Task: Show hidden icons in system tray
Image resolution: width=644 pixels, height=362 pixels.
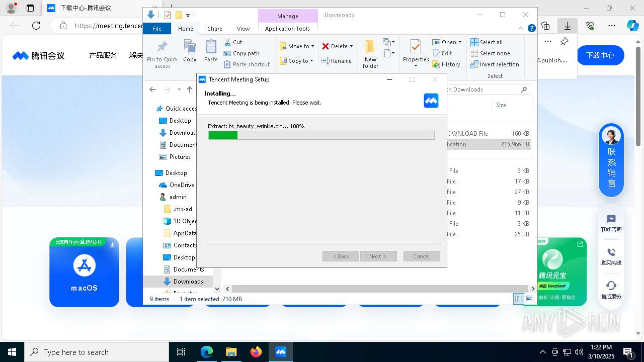Action: (542, 352)
